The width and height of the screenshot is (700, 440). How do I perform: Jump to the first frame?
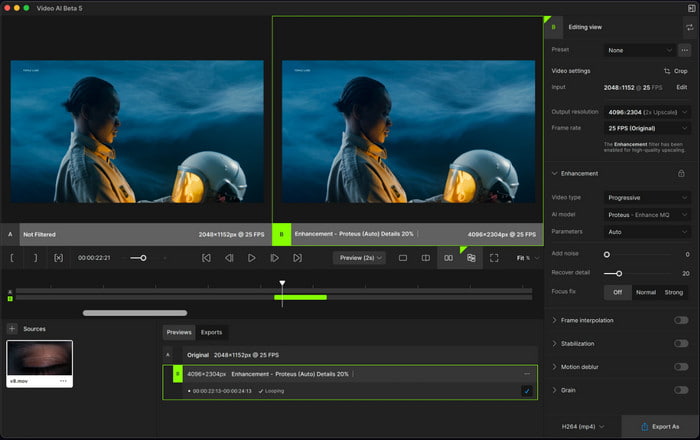point(206,258)
